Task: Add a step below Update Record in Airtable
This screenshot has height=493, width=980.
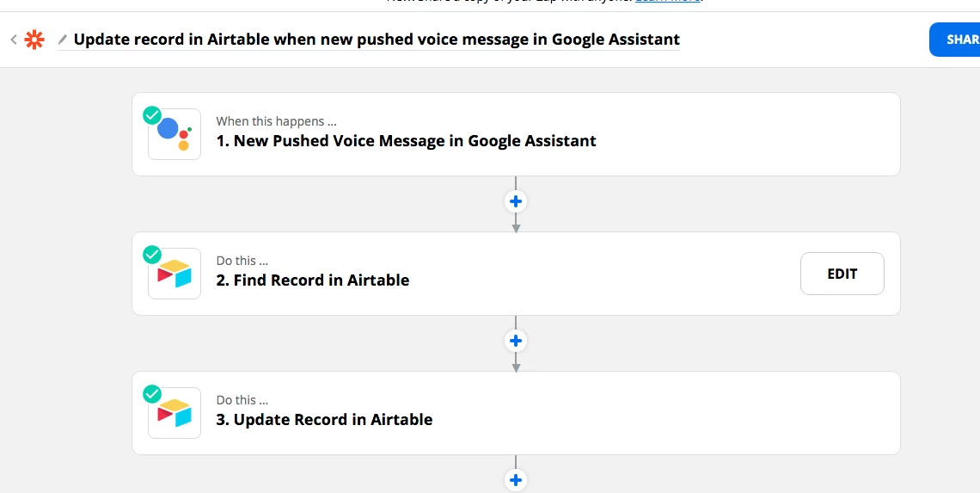Action: pos(516,480)
